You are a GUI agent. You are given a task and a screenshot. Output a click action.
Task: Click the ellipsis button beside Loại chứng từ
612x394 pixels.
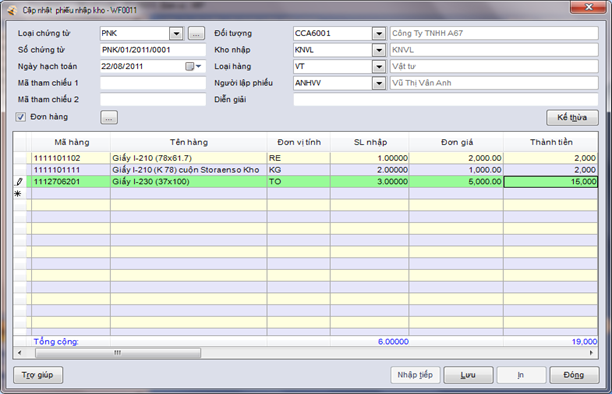point(196,34)
